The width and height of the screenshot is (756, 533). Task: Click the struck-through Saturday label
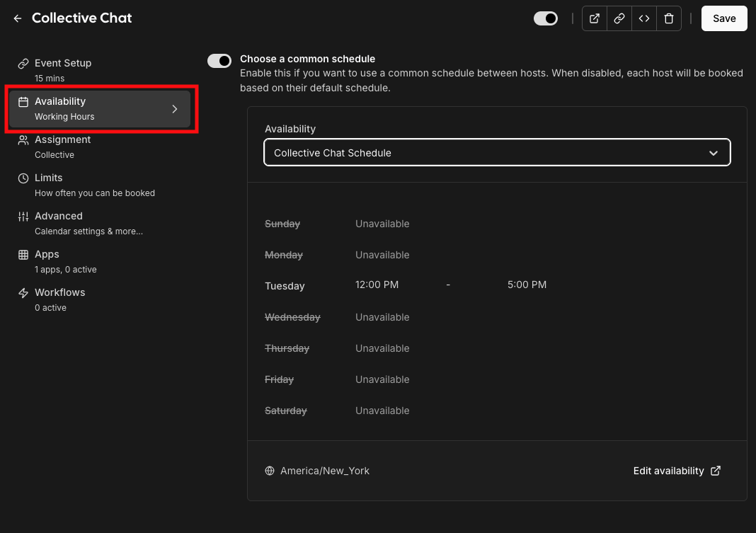pyautogui.click(x=285, y=411)
